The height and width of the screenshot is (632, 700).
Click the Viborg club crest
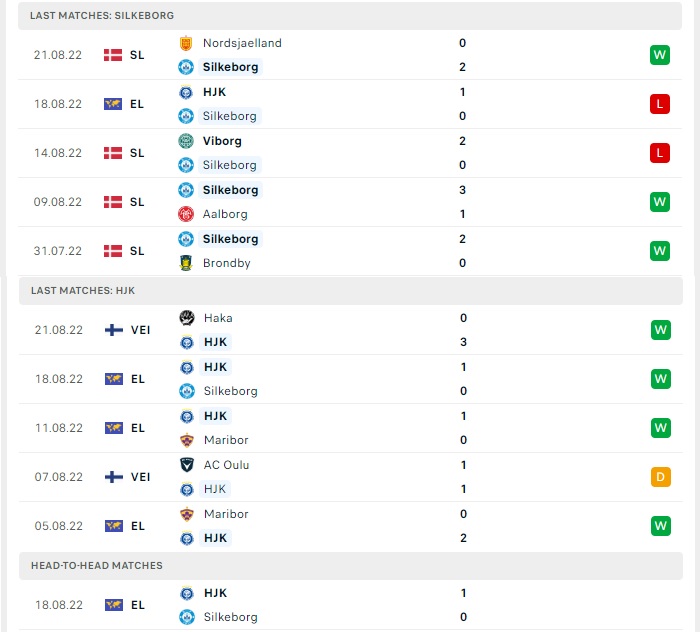tap(185, 141)
